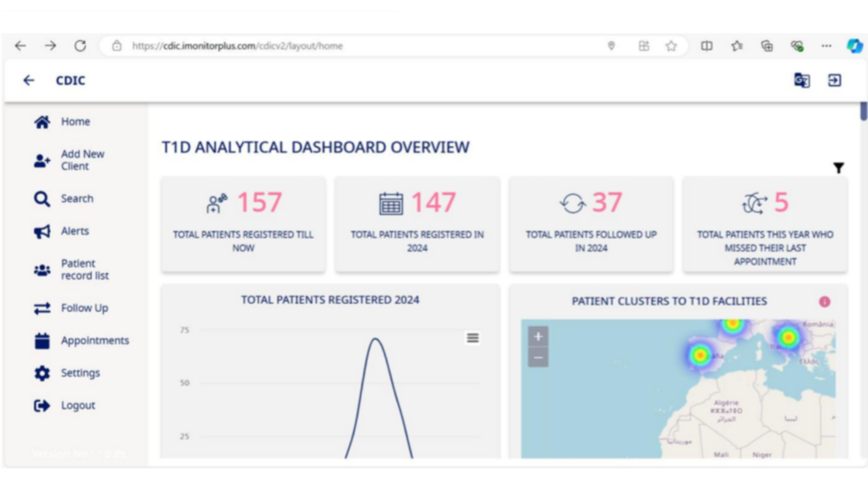868x499 pixels.
Task: Open the Home icon in sidebar
Action: (x=42, y=121)
